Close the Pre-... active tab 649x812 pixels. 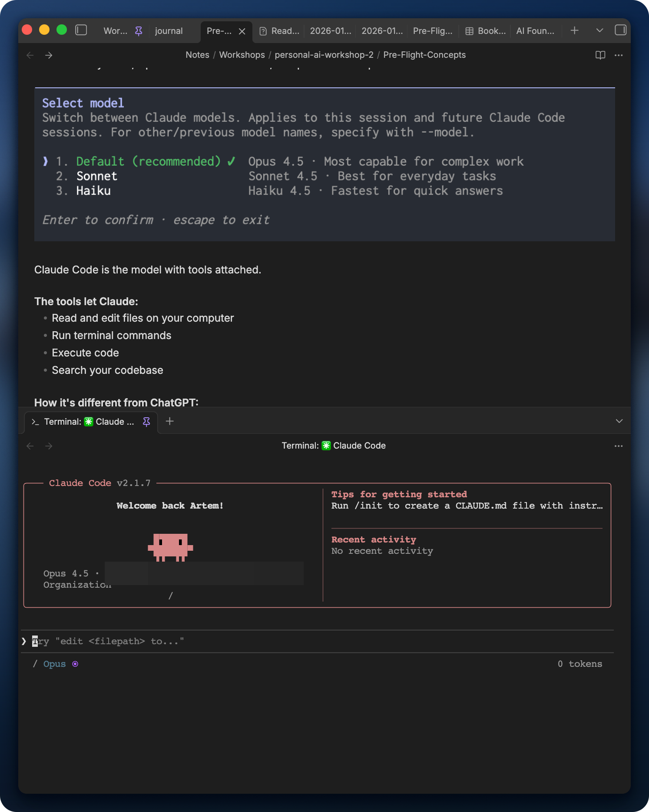[242, 31]
